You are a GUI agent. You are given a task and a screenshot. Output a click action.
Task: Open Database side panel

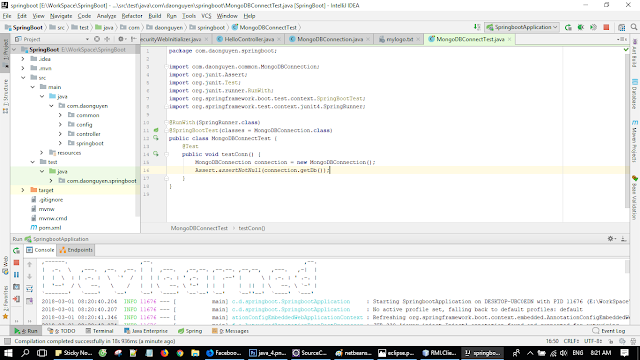pyautogui.click(x=635, y=93)
